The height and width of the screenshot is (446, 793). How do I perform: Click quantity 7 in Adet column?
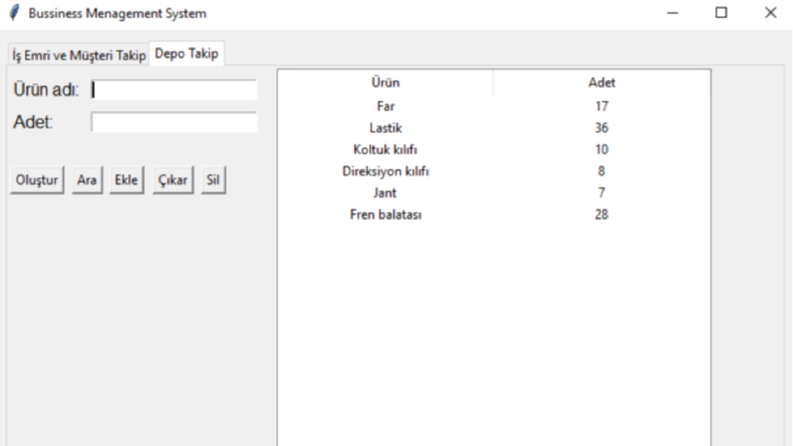pos(601,193)
